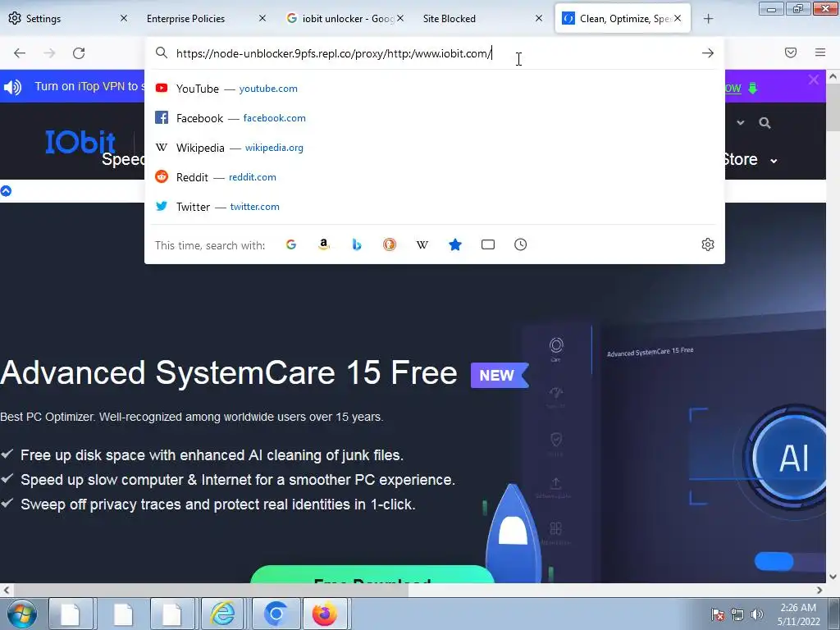The image size is (840, 630).
Task: Search history with the clock icon
Action: click(520, 244)
